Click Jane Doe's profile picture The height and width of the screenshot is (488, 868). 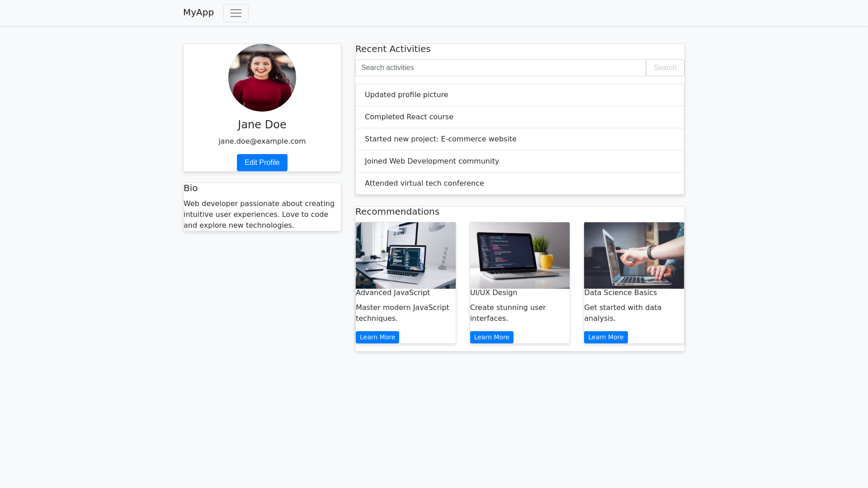click(262, 78)
